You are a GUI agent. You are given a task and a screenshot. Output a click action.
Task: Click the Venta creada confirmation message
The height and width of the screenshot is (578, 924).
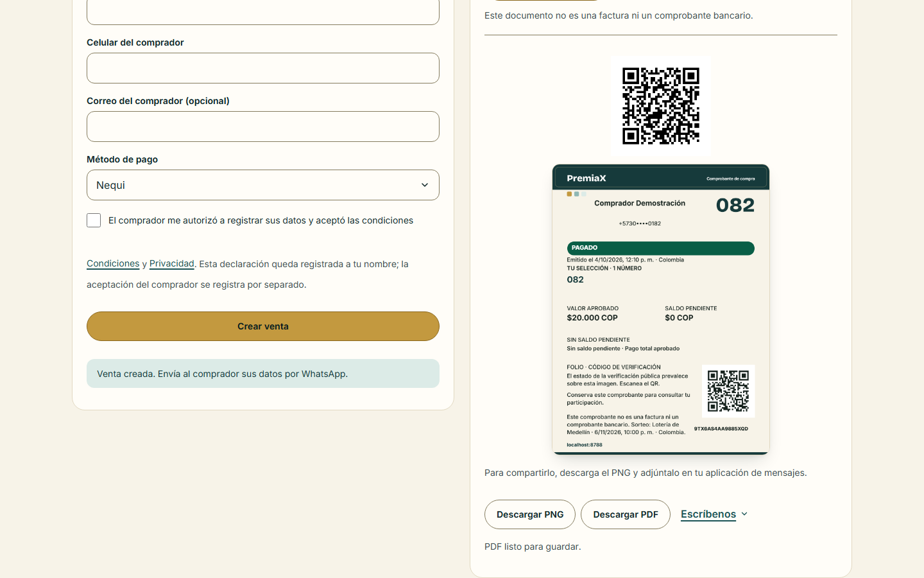[263, 374]
